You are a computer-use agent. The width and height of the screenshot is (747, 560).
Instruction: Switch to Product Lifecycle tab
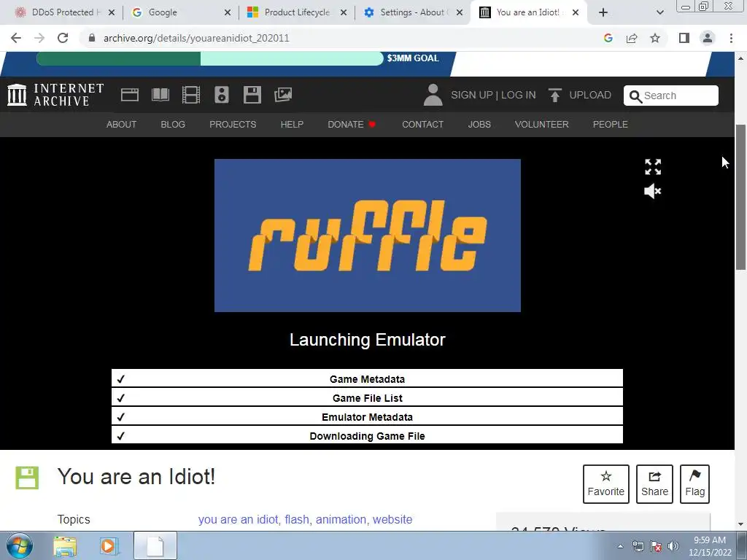(x=297, y=12)
